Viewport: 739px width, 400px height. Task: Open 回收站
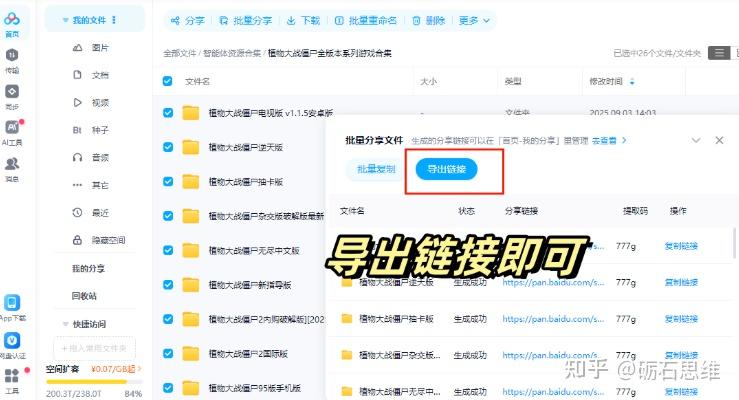click(x=84, y=295)
